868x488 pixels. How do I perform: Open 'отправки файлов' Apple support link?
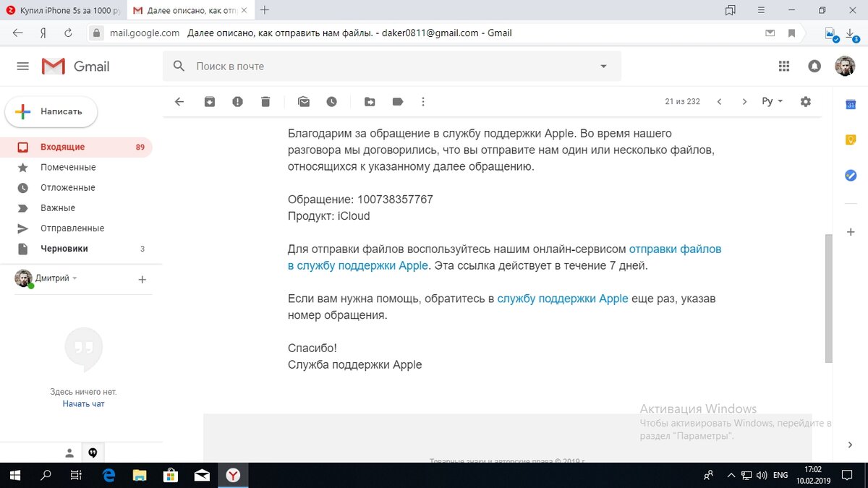[x=676, y=249]
